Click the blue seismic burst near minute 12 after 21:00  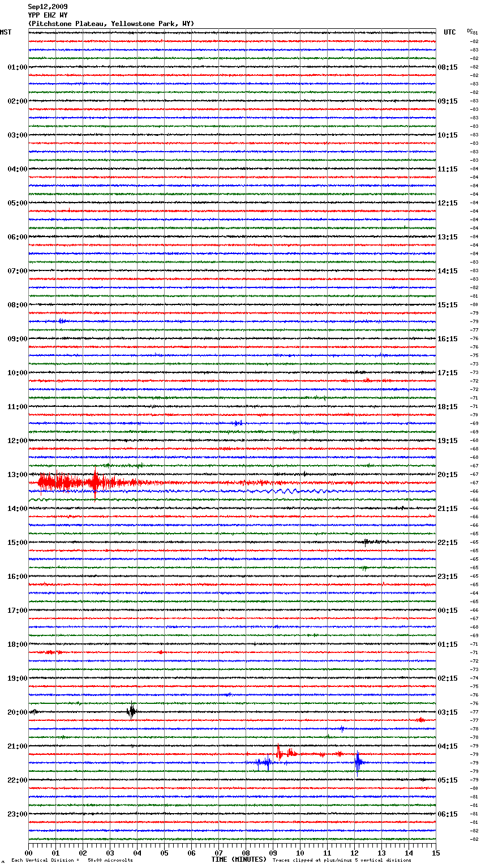pos(358,763)
